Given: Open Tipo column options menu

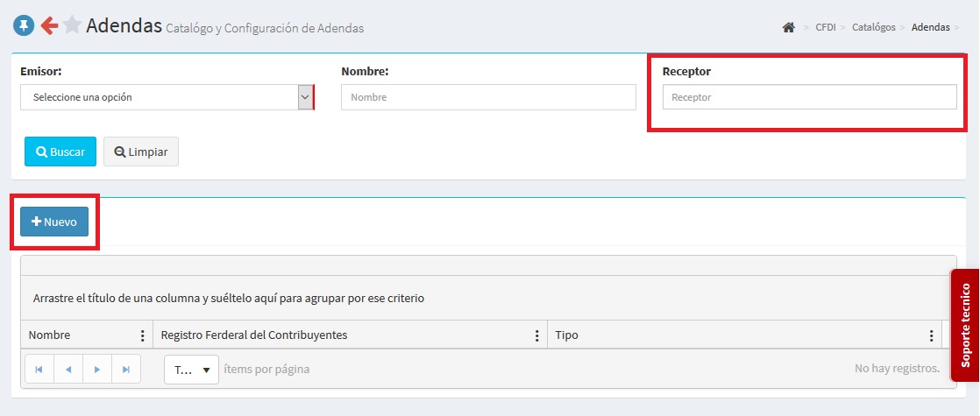Looking at the screenshot, I should point(931,335).
